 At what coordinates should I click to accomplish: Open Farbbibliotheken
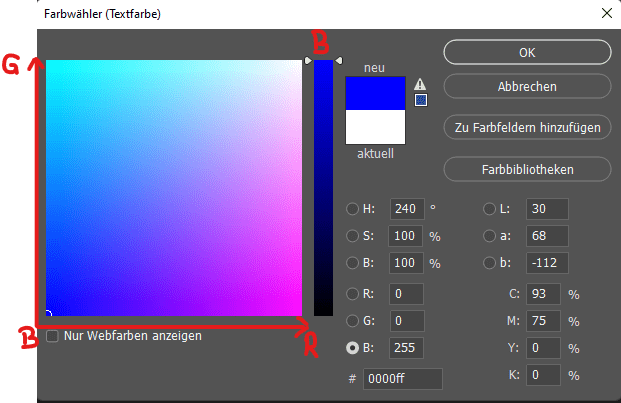point(527,169)
